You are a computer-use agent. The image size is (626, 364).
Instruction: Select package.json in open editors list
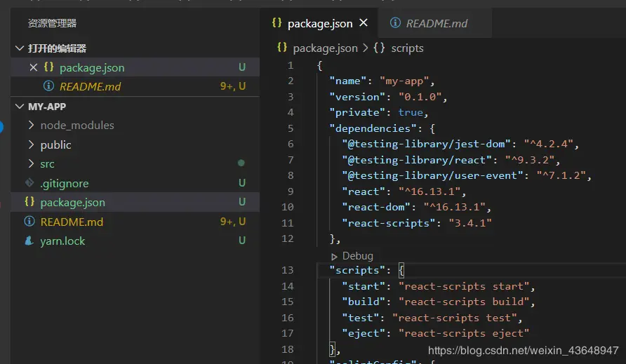pyautogui.click(x=135, y=67)
